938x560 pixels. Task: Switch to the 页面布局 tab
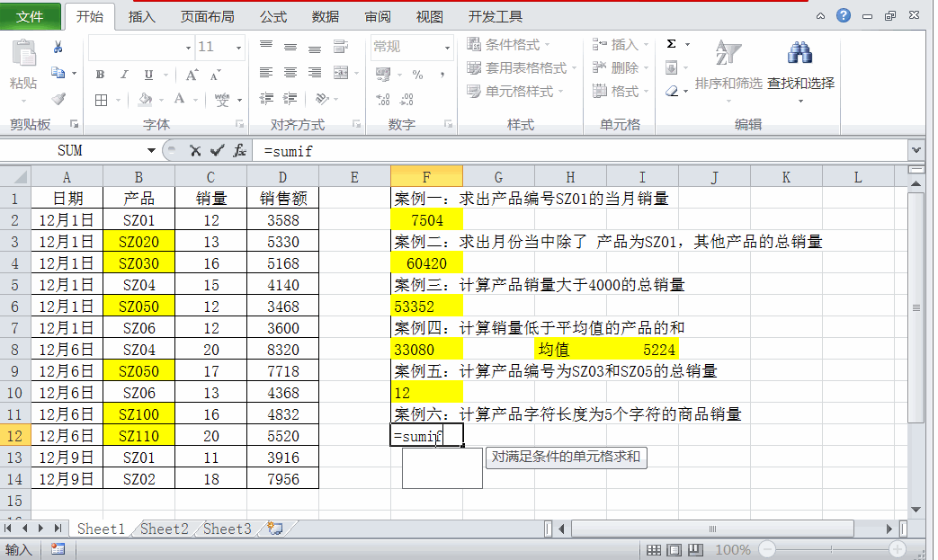(x=208, y=17)
